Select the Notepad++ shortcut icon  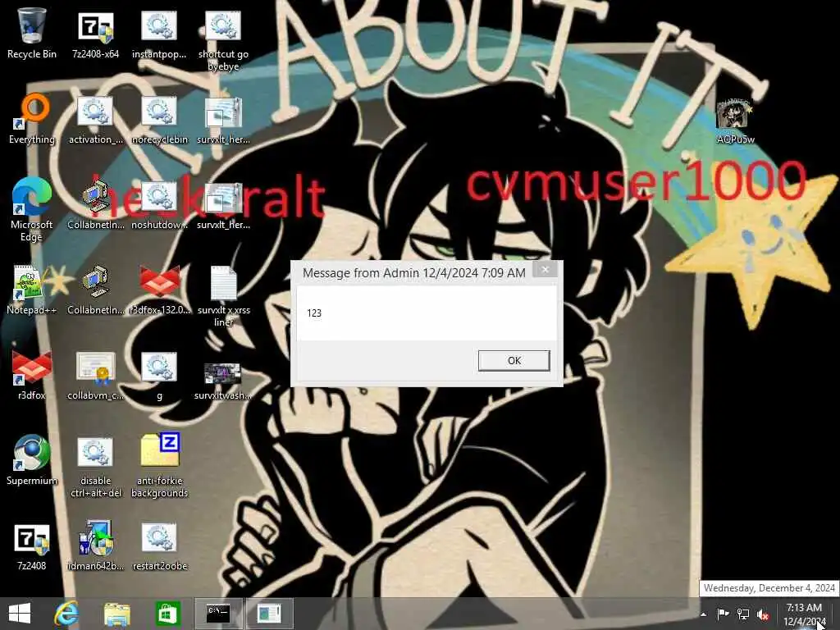32,290
